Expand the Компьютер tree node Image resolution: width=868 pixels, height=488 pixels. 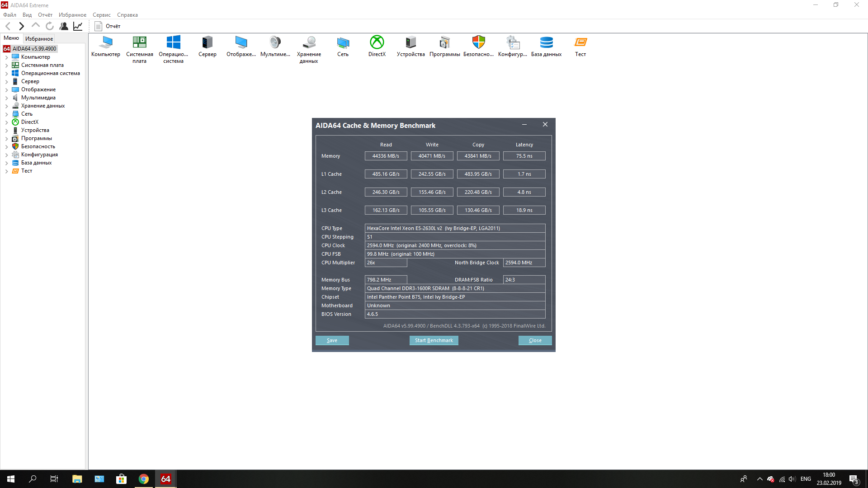6,57
